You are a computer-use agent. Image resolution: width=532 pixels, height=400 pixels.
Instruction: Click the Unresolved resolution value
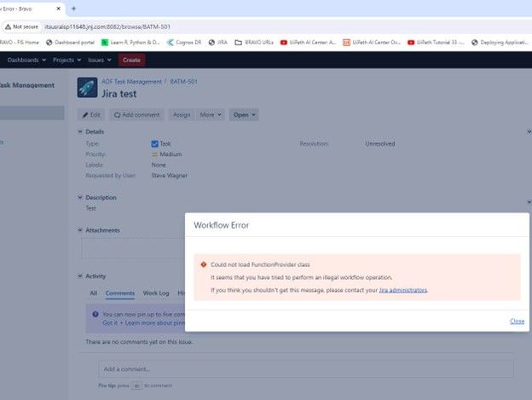[380, 144]
